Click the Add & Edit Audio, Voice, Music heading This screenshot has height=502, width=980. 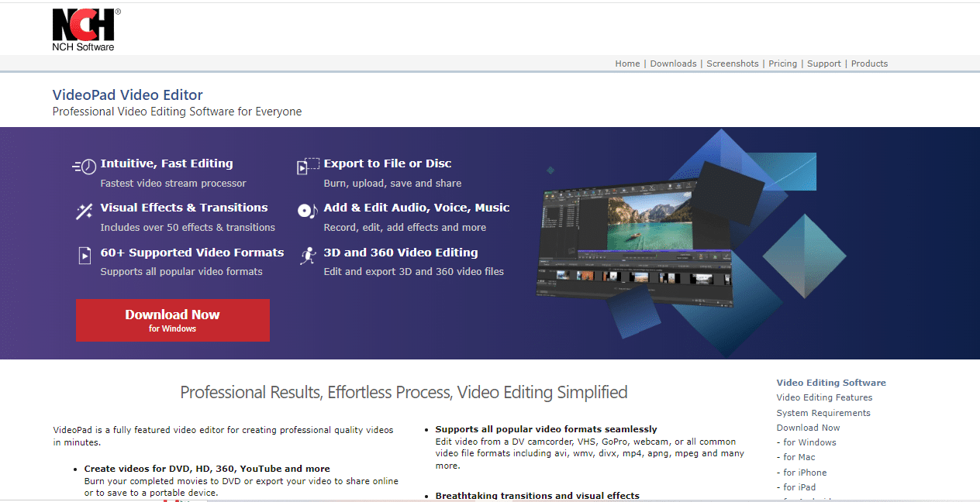(x=416, y=208)
